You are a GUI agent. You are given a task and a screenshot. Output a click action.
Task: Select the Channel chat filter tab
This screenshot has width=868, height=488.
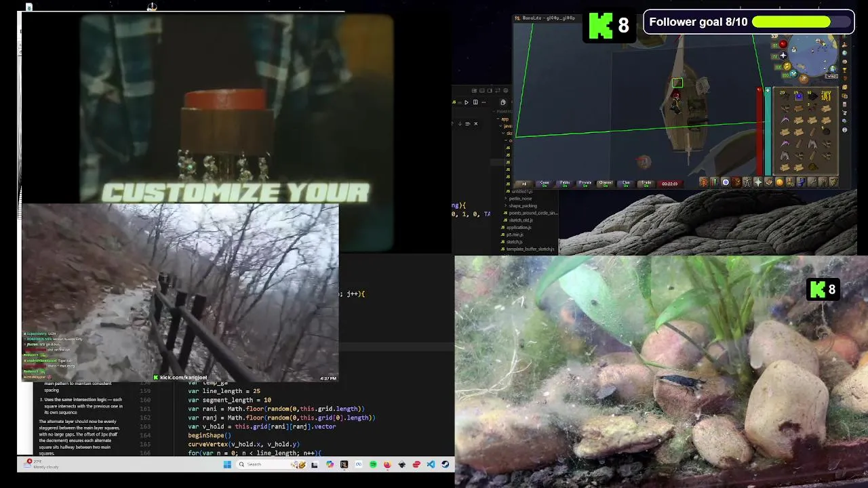606,183
